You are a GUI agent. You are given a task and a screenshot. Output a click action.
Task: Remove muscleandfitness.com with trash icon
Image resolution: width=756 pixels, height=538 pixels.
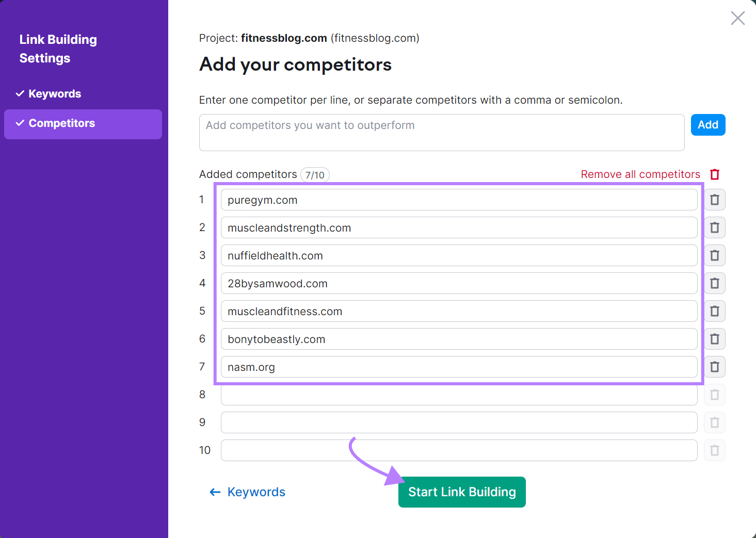click(x=715, y=311)
